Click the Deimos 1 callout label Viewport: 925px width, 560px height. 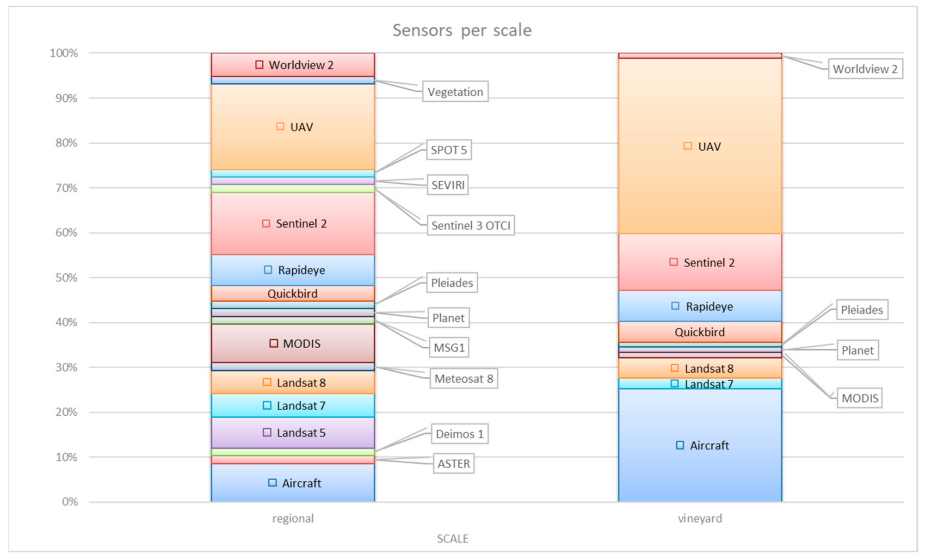[459, 434]
